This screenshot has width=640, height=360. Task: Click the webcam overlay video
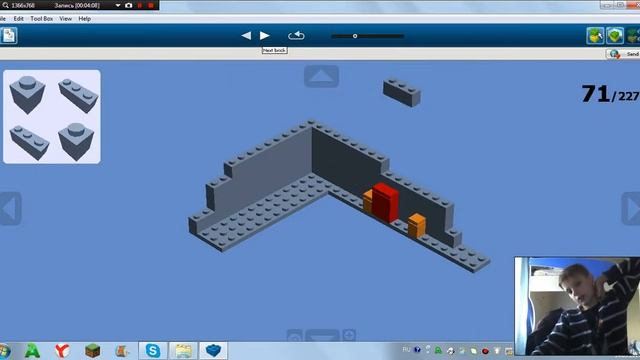pos(577,306)
